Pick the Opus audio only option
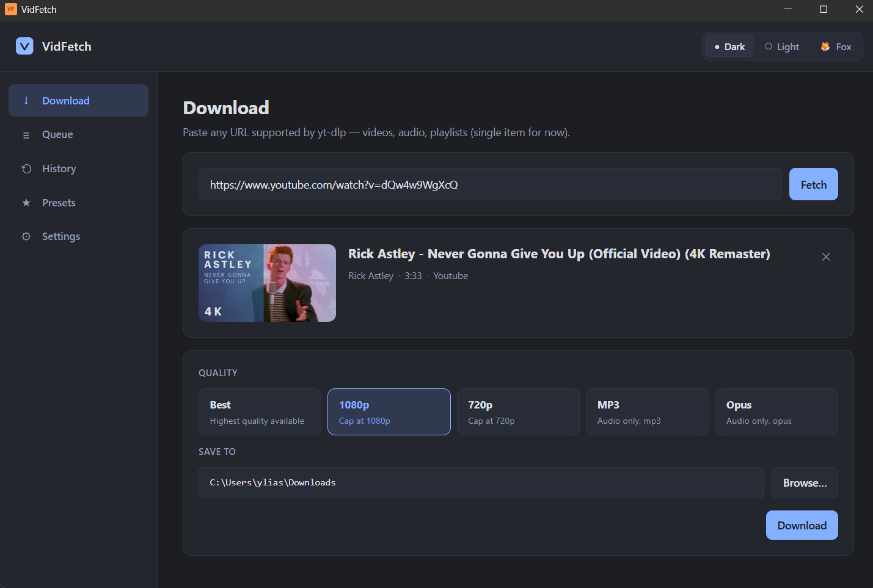Image resolution: width=873 pixels, height=588 pixels. click(x=776, y=412)
